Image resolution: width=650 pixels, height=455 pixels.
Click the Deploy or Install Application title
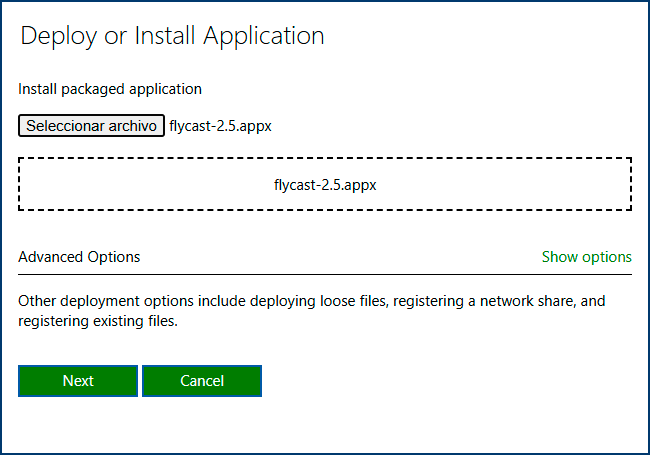pyautogui.click(x=172, y=36)
